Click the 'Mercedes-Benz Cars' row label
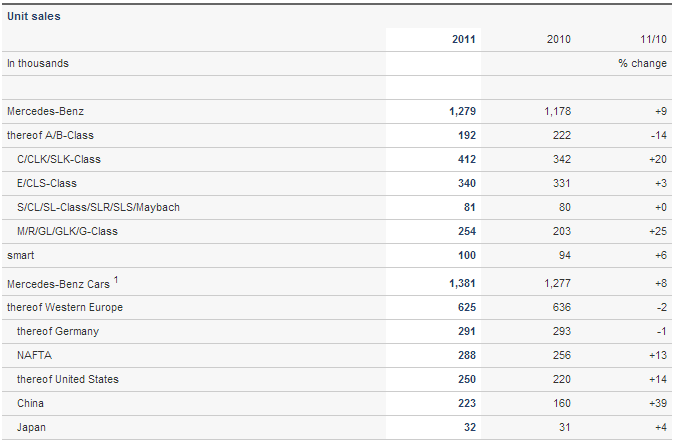This screenshot has width=675, height=443. tap(59, 284)
